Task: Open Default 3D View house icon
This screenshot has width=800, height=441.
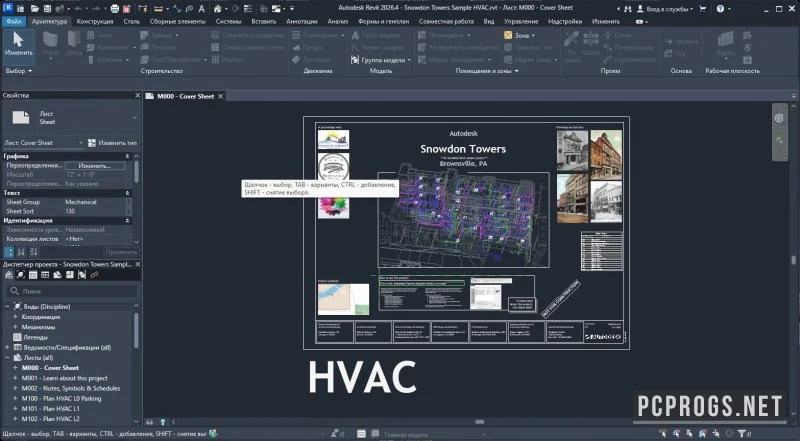Action: coord(218,9)
